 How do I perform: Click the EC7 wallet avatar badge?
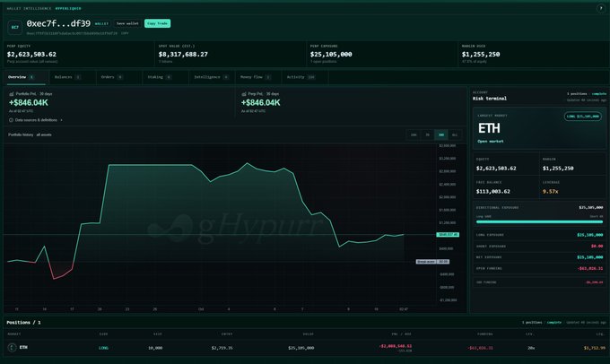click(x=14, y=27)
